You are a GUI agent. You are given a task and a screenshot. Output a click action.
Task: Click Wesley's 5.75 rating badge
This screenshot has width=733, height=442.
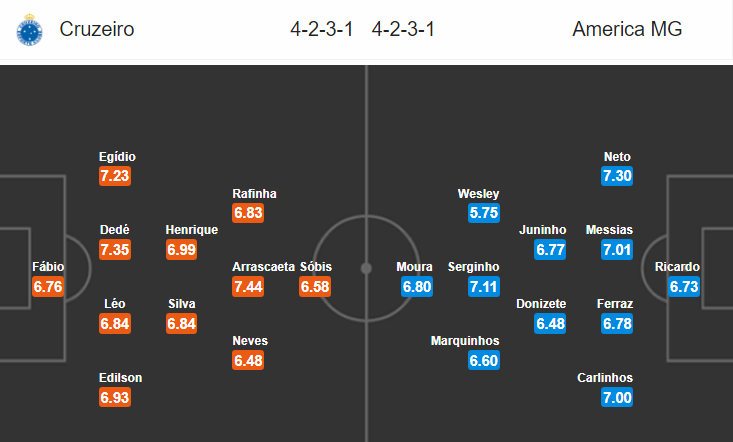click(484, 213)
